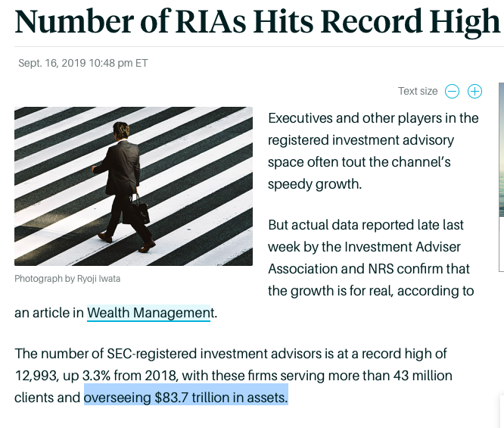Click the words 'The number of SEC-registered'
Viewport: 504px width, 428px height.
pyautogui.click(x=105, y=354)
